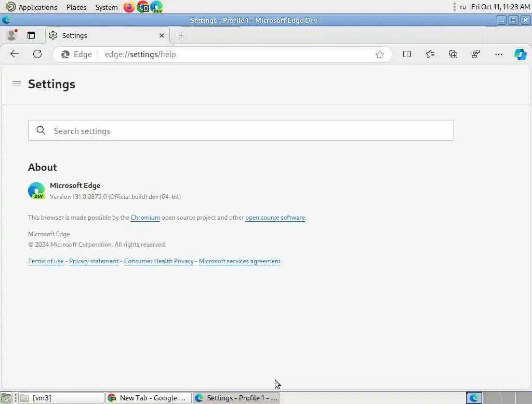The height and width of the screenshot is (404, 532).
Task: Click the ru keyboard layout indicator
Action: pos(463,7)
